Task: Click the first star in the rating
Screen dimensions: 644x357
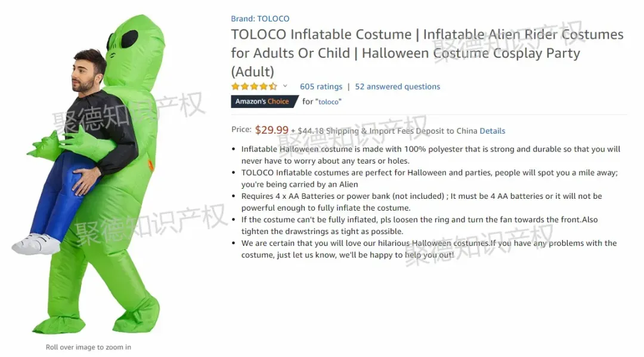Action: (236, 87)
